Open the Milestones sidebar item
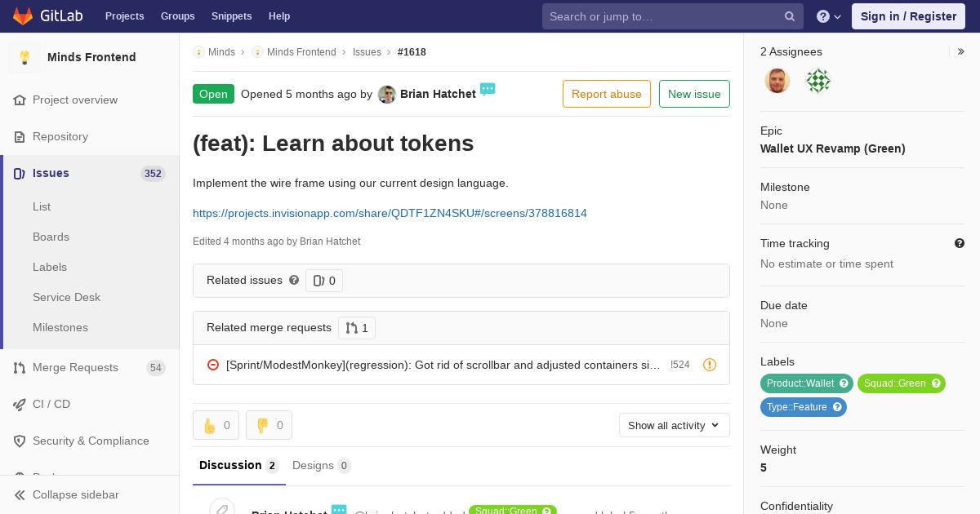The height and width of the screenshot is (514, 980). pos(60,327)
